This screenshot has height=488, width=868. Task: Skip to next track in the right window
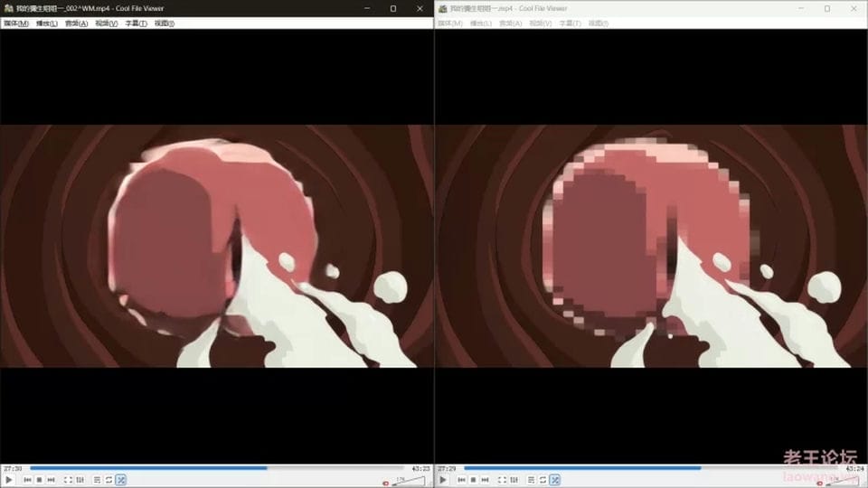[485, 480]
